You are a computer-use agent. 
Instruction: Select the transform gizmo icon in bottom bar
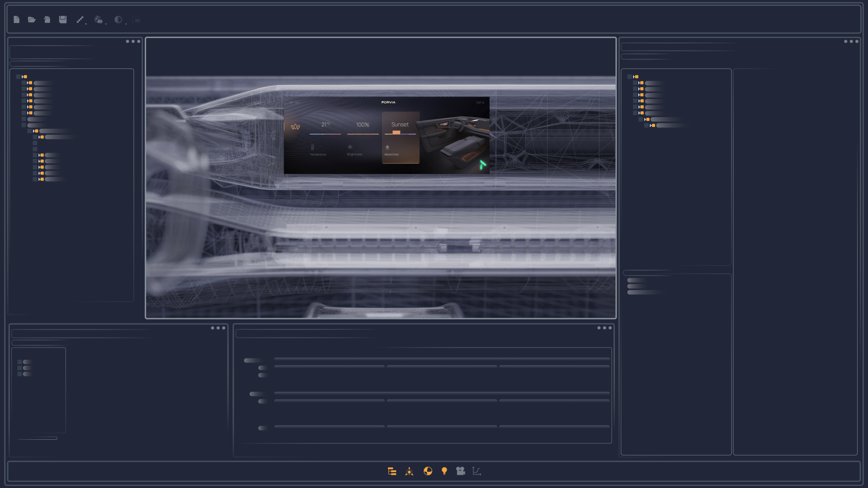pos(409,471)
